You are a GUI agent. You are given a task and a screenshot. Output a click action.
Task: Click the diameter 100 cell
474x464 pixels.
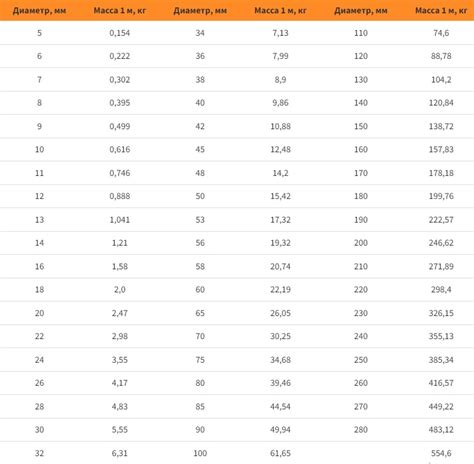[x=200, y=453]
